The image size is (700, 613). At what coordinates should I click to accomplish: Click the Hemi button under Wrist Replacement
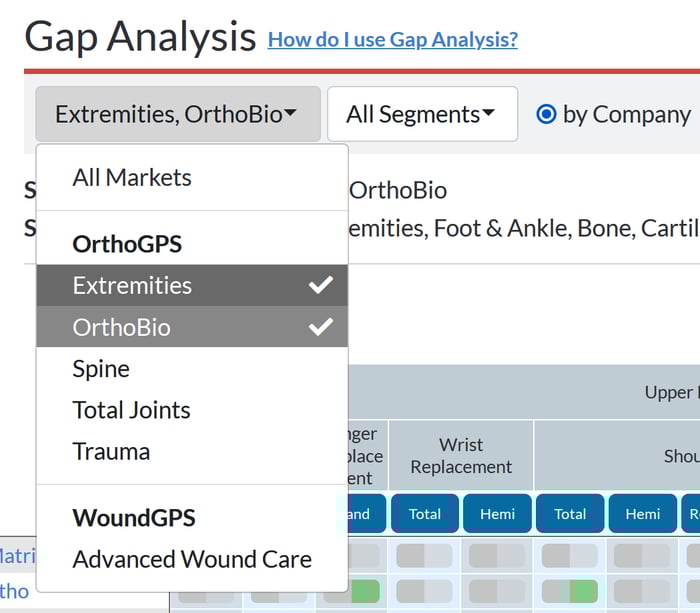497,513
